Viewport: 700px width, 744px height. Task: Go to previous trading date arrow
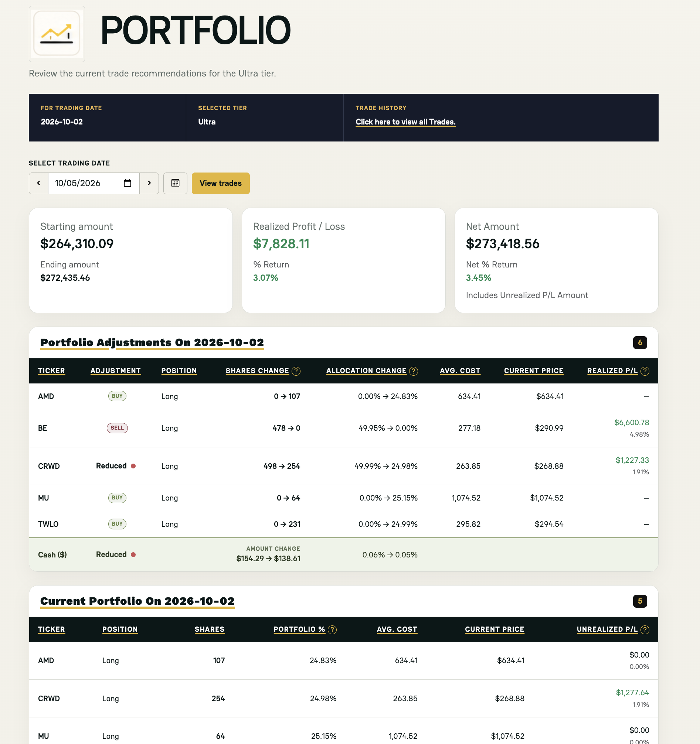pos(38,183)
